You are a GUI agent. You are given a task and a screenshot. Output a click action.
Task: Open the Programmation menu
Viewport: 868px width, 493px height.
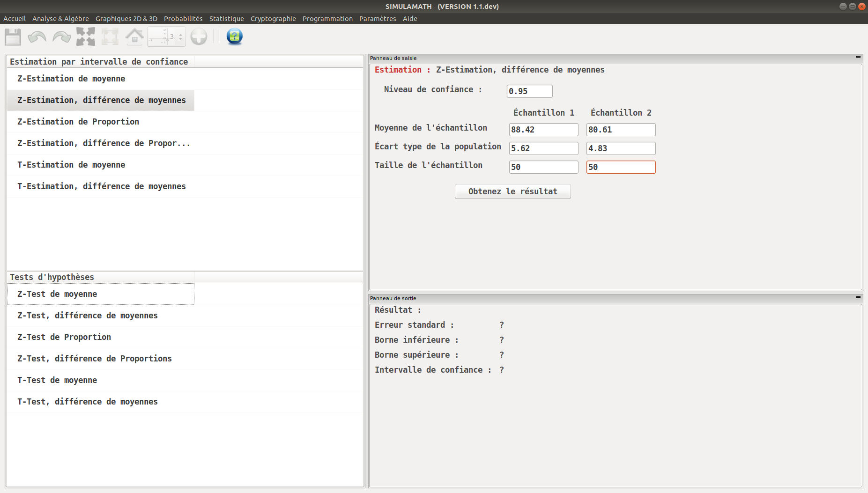pyautogui.click(x=327, y=19)
